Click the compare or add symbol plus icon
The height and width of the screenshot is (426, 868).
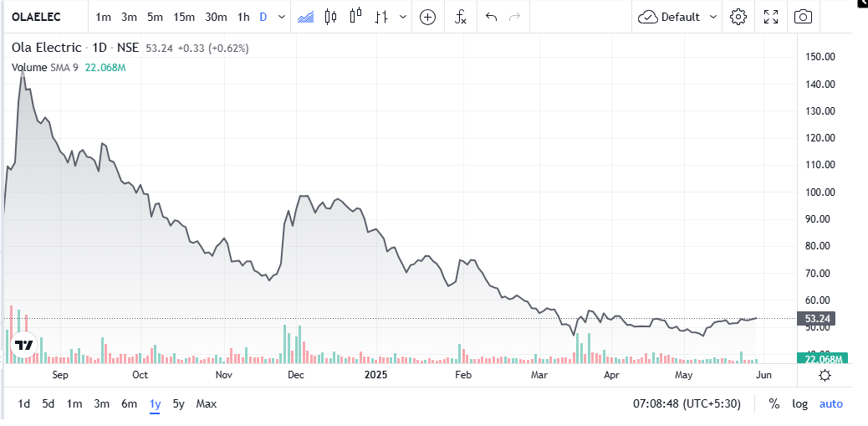[428, 18]
